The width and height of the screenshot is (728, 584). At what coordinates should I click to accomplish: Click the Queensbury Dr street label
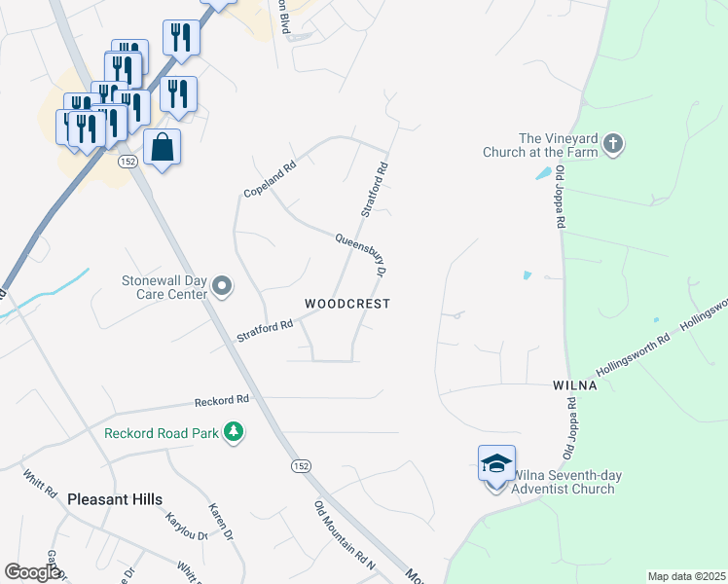tap(361, 255)
